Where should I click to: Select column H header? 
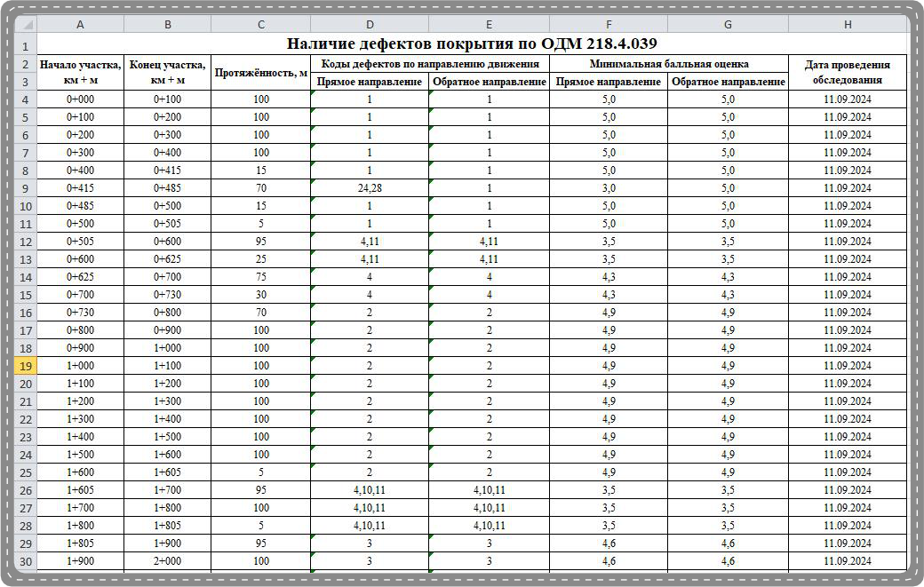pyautogui.click(x=848, y=24)
